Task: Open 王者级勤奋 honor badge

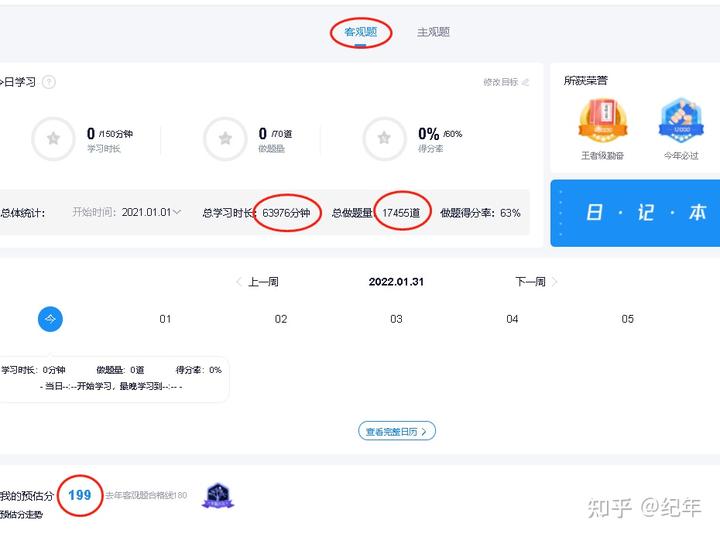Action: tap(602, 130)
